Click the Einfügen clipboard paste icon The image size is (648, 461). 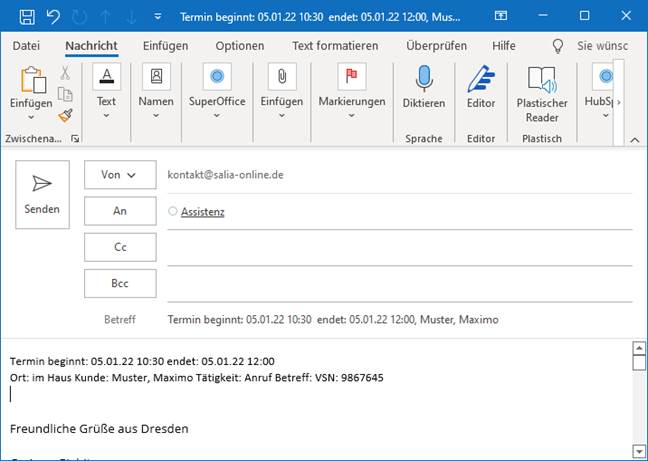pyautogui.click(x=32, y=79)
